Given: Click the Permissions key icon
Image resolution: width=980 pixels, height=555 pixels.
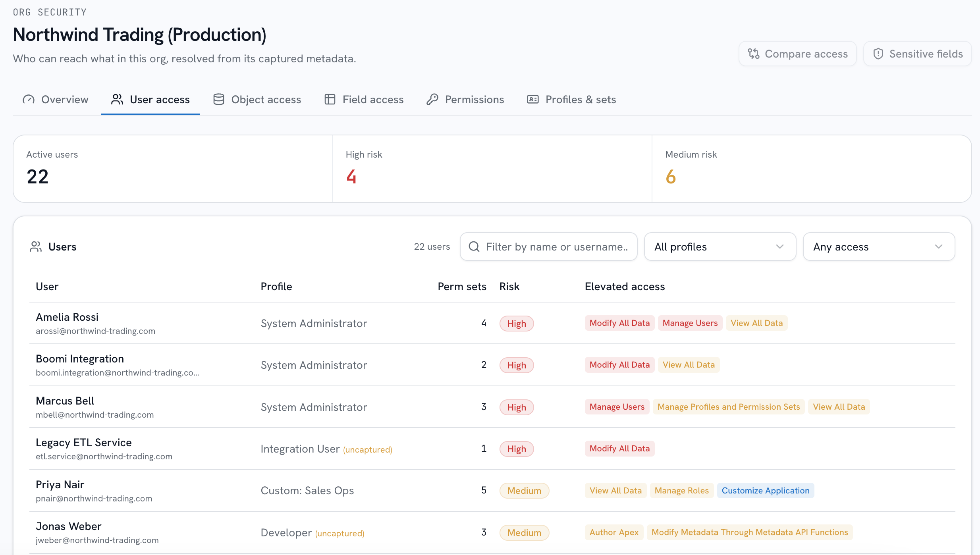Looking at the screenshot, I should pyautogui.click(x=432, y=99).
